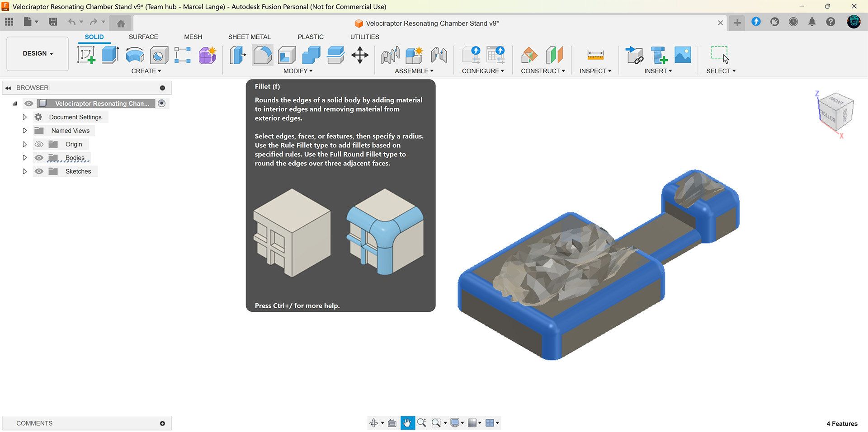Open the user profile avatar
The image size is (868, 432).
click(854, 22)
